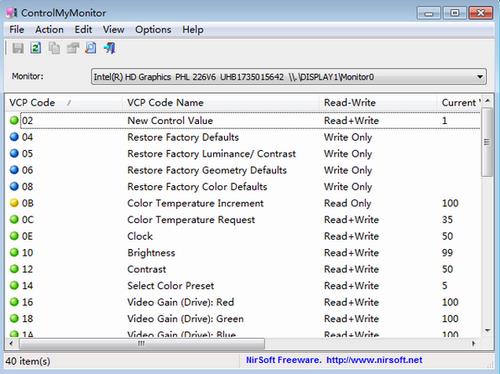Click the Properties toolbar icon
Image resolution: width=500 pixels, height=374 pixels.
coord(73,48)
